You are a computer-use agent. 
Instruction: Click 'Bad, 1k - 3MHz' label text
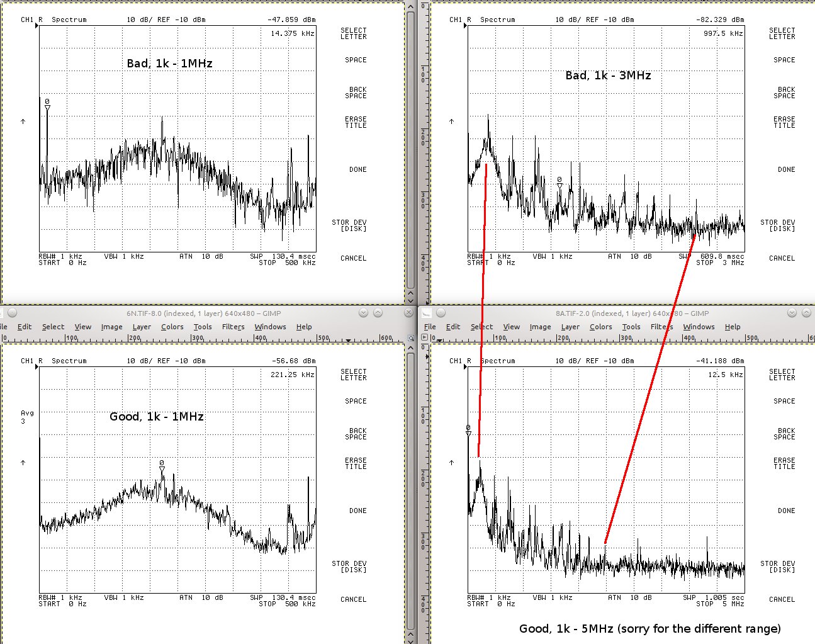point(608,75)
